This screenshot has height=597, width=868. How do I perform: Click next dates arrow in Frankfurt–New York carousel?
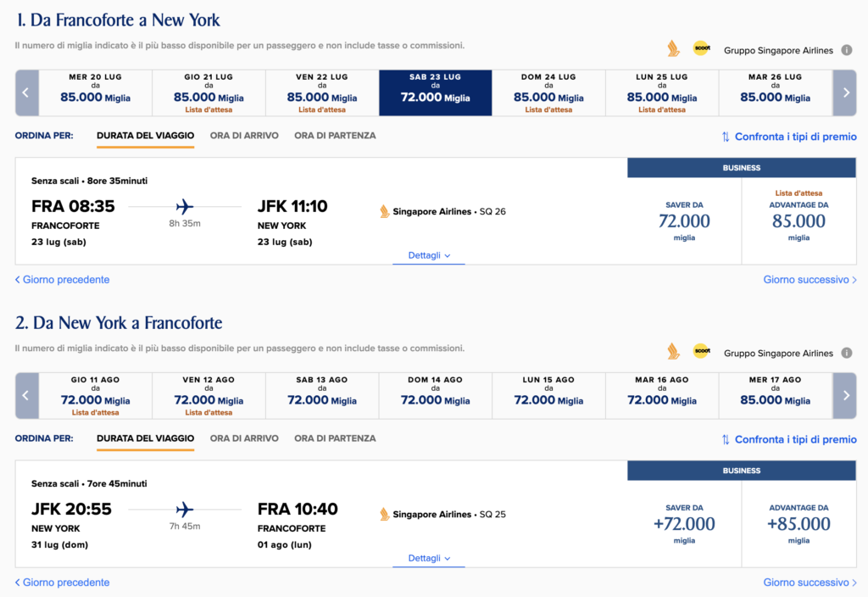point(845,93)
